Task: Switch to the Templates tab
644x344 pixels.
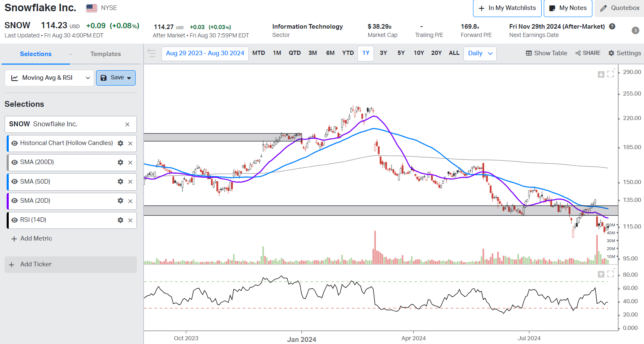Action: [106, 54]
